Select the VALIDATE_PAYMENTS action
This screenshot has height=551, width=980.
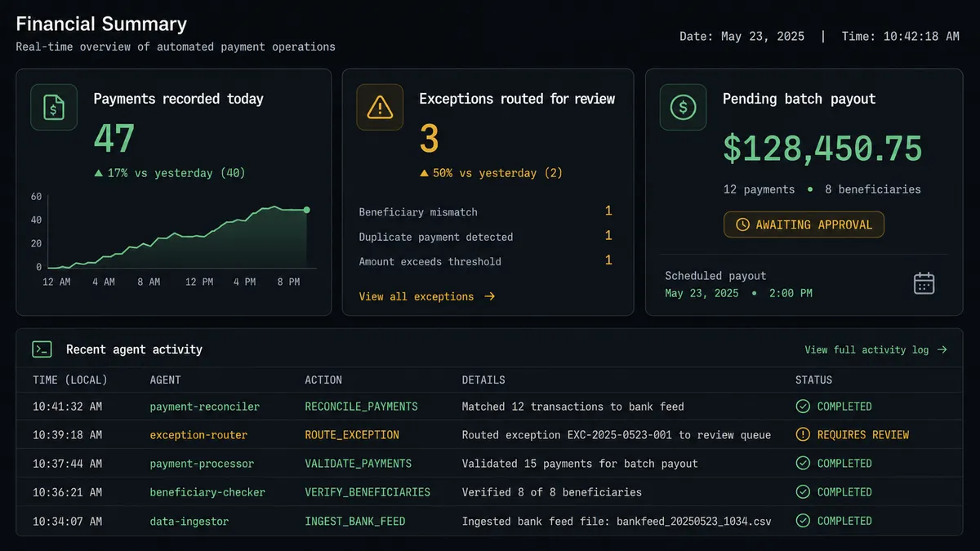[359, 464]
